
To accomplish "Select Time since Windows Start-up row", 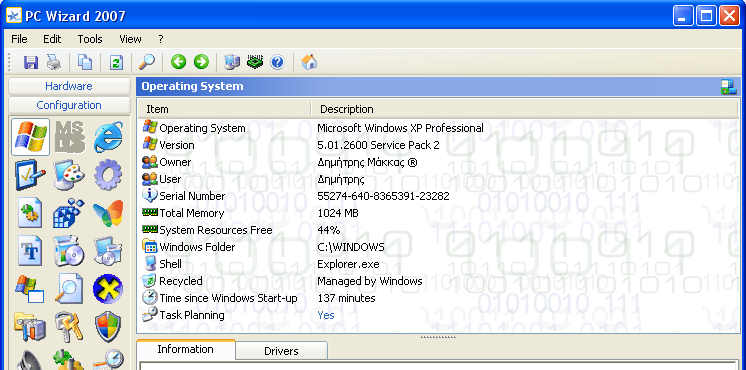I will pyautogui.click(x=438, y=298).
